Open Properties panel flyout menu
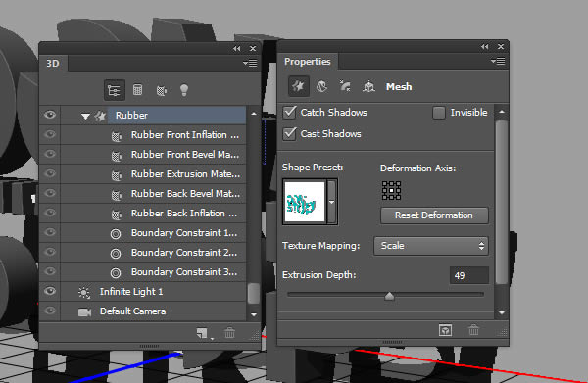The width and height of the screenshot is (588, 383). point(498,61)
